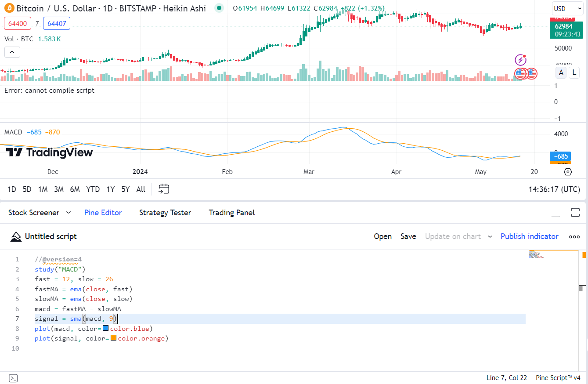The width and height of the screenshot is (588, 384).
Task: Select the 1Y time range
Action: (111, 189)
